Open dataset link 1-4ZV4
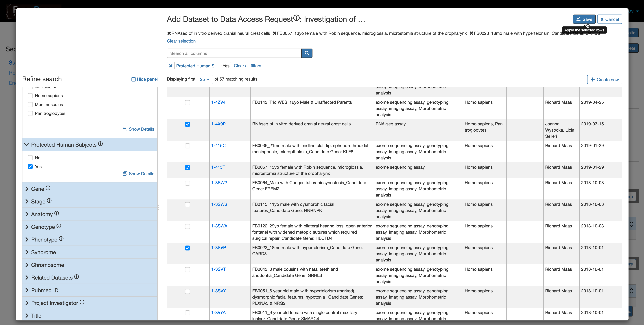Image resolution: width=644 pixels, height=325 pixels. tap(218, 102)
